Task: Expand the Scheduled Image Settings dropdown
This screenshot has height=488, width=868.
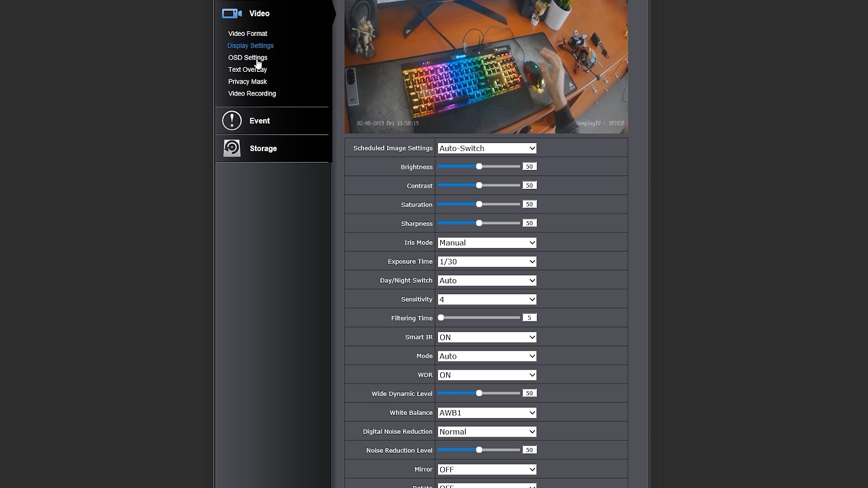Action: tap(487, 148)
